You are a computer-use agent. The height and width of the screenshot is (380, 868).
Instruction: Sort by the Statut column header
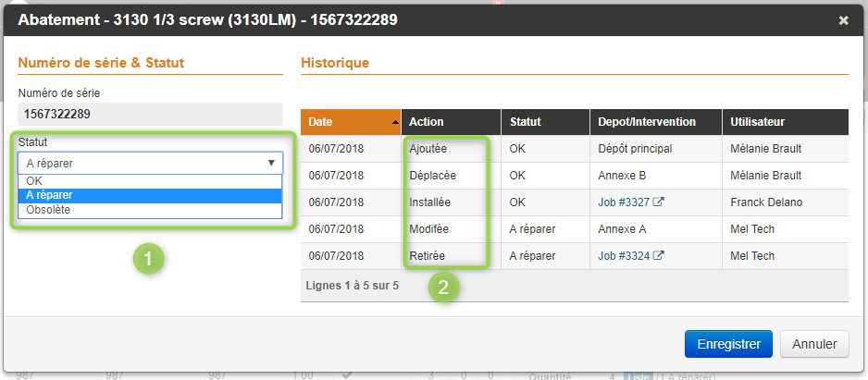(x=545, y=122)
